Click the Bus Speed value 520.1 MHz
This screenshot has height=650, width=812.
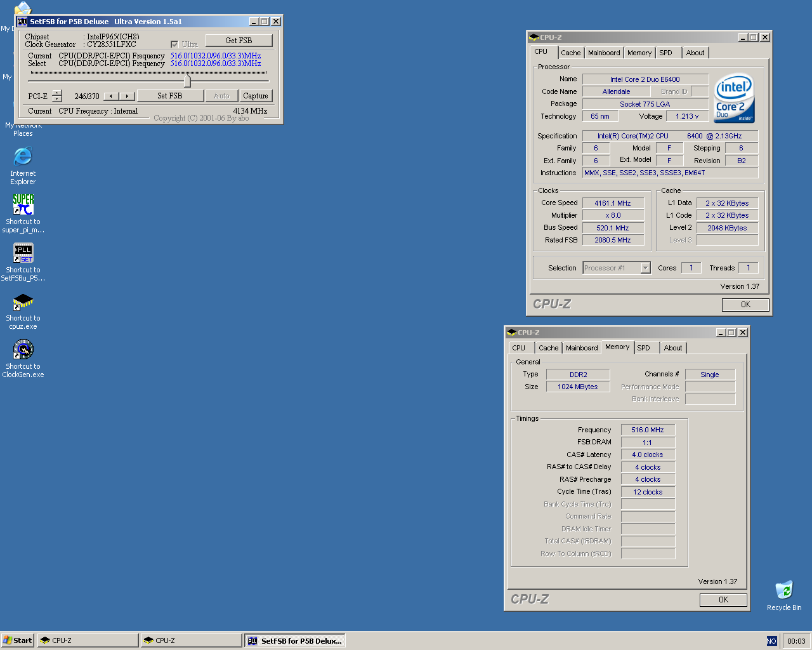click(613, 228)
